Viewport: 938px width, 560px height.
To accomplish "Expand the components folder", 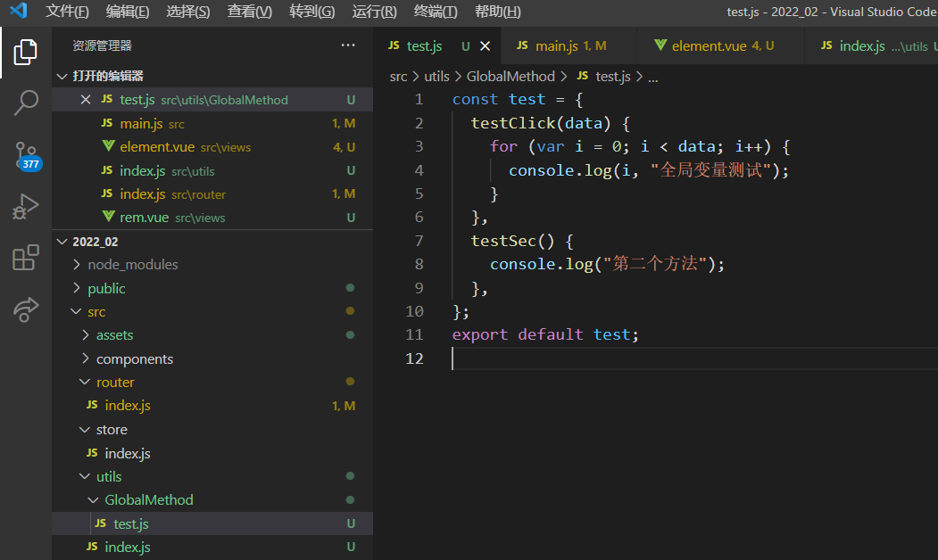I will pyautogui.click(x=134, y=359).
